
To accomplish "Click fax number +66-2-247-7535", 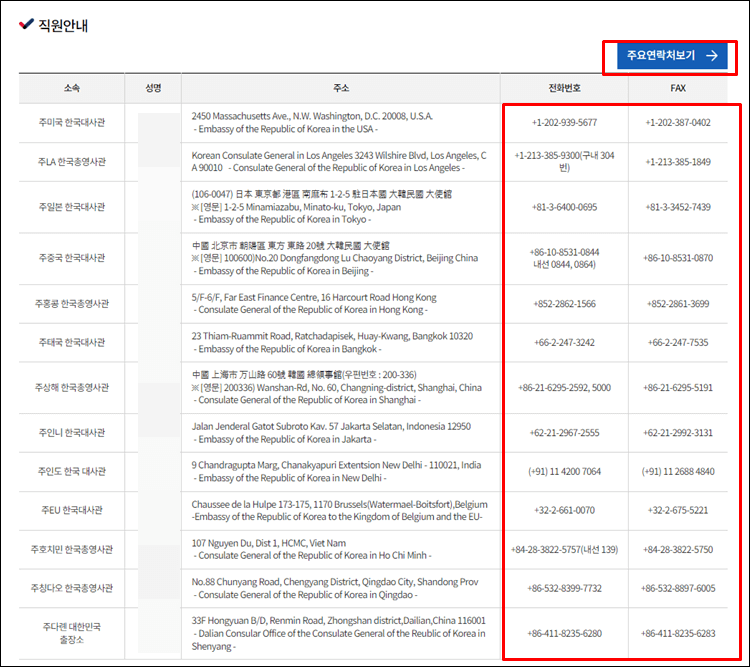I will [678, 343].
